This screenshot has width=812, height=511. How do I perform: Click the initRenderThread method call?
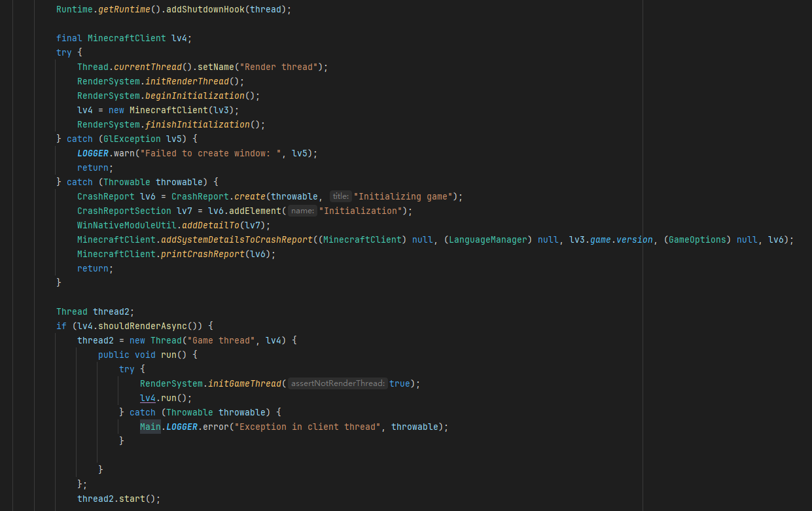pyautogui.click(x=187, y=82)
